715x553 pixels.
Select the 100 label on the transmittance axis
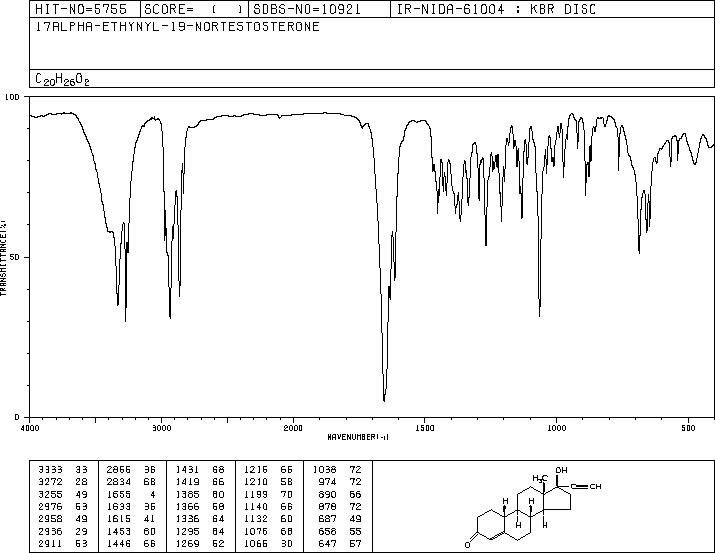point(13,97)
